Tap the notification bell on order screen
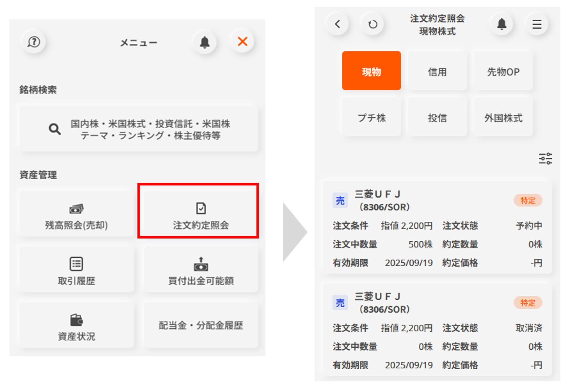 click(501, 24)
